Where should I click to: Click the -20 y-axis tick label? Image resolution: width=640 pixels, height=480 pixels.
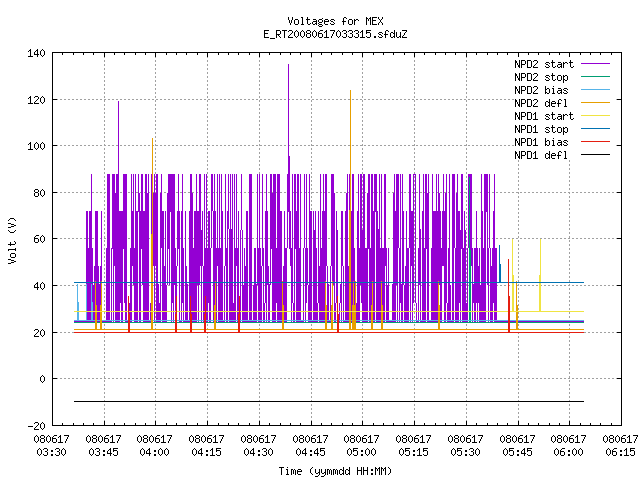point(36,426)
